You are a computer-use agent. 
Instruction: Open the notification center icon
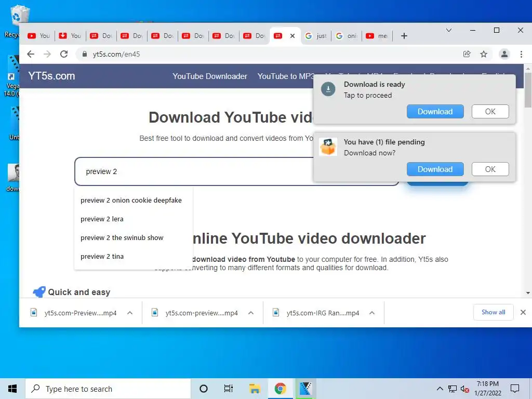coord(515,389)
